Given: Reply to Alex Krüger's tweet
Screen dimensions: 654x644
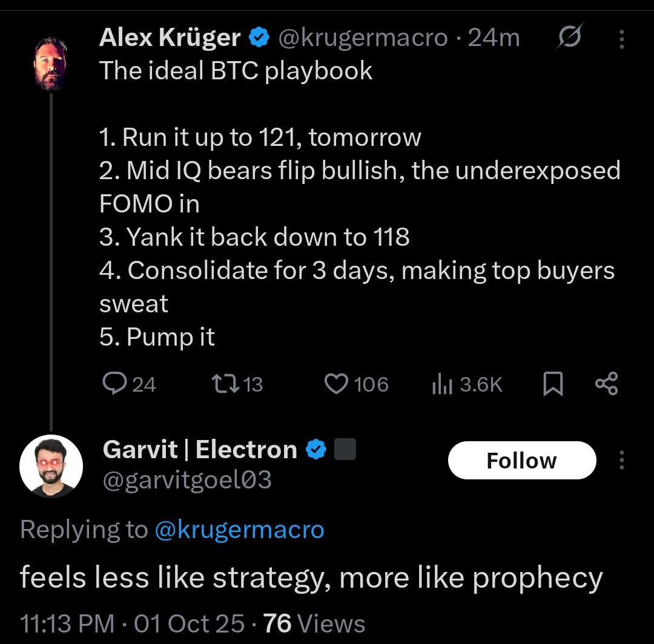Looking at the screenshot, I should (x=114, y=384).
